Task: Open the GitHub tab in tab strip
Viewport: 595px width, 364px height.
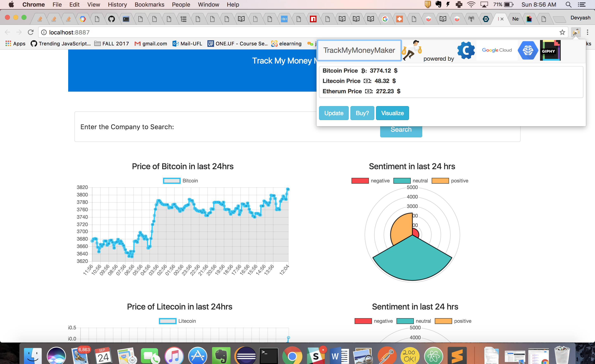Action: point(111,19)
